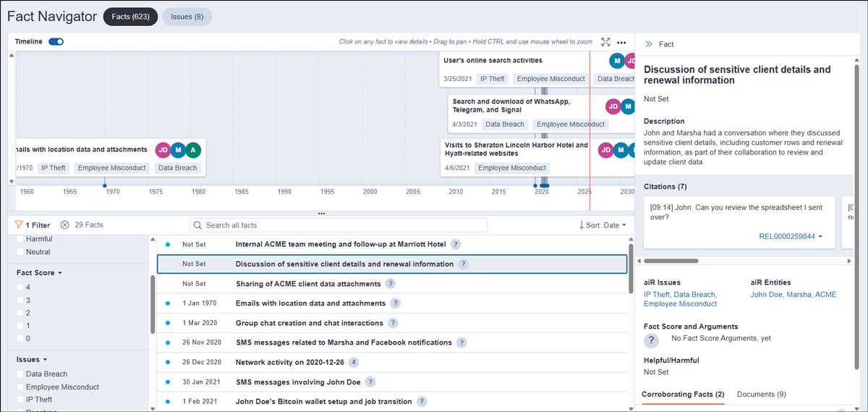Click the filter panel vertical scrollbar
The image size is (868, 412).
point(153,304)
